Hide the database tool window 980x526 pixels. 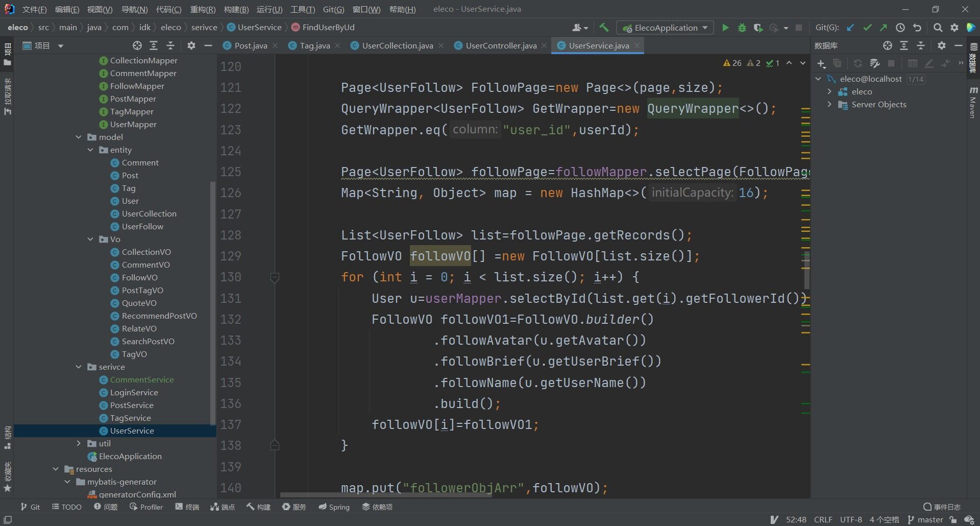959,45
